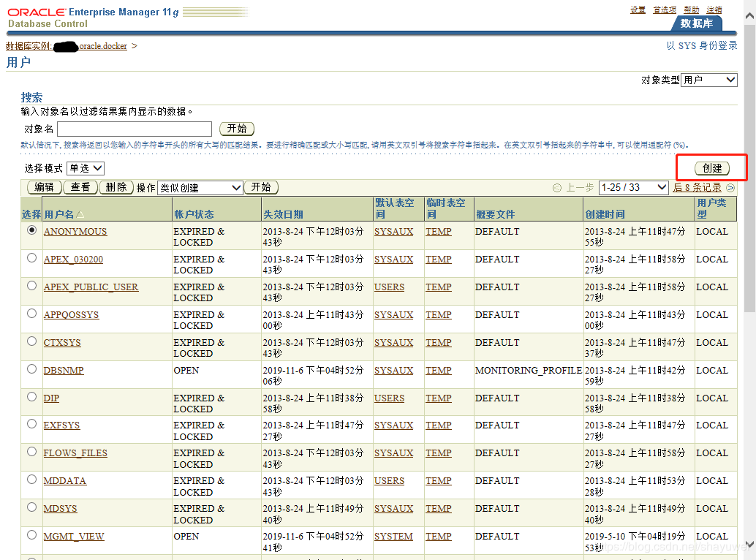Click 开始 button next to search field
The width and height of the screenshot is (756, 560).
point(237,129)
